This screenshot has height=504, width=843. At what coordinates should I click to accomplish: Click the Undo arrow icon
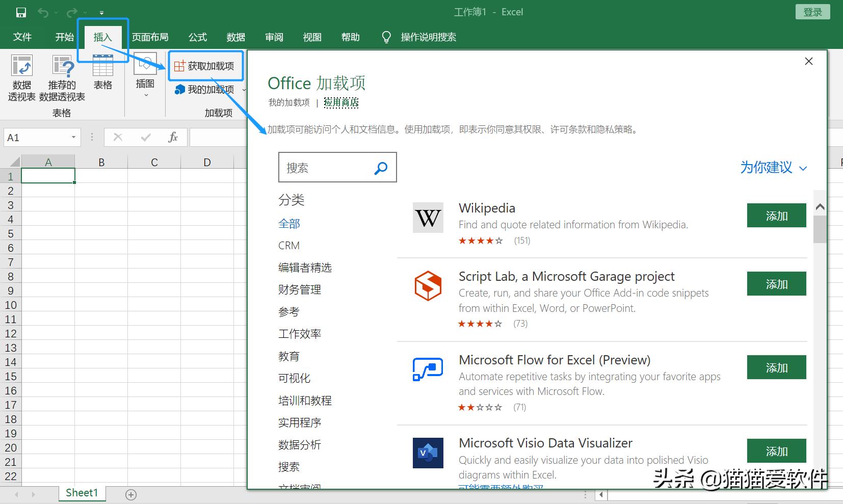point(43,12)
